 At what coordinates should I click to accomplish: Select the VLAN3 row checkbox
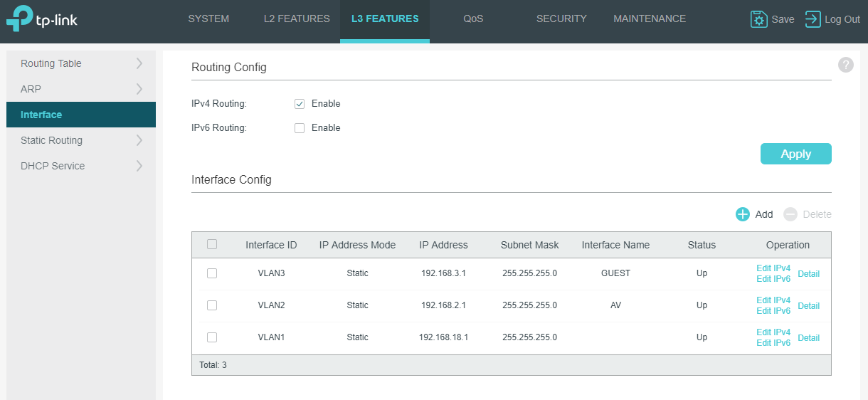(x=212, y=273)
